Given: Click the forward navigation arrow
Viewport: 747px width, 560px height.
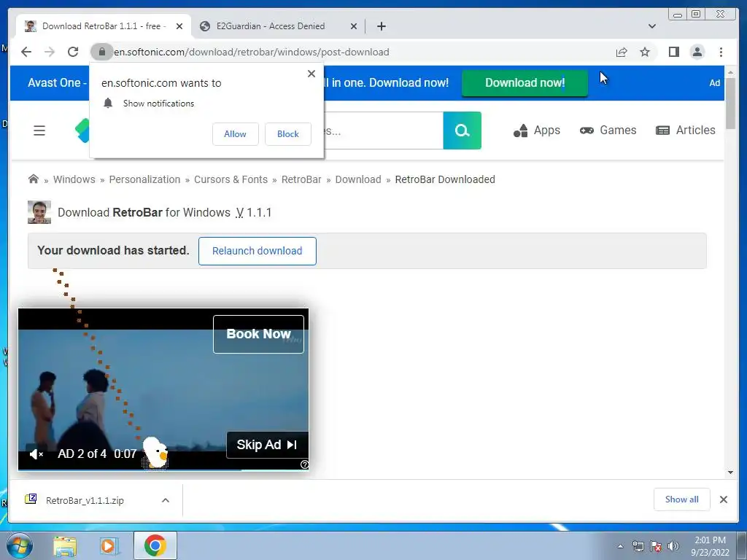Looking at the screenshot, I should pyautogui.click(x=50, y=52).
